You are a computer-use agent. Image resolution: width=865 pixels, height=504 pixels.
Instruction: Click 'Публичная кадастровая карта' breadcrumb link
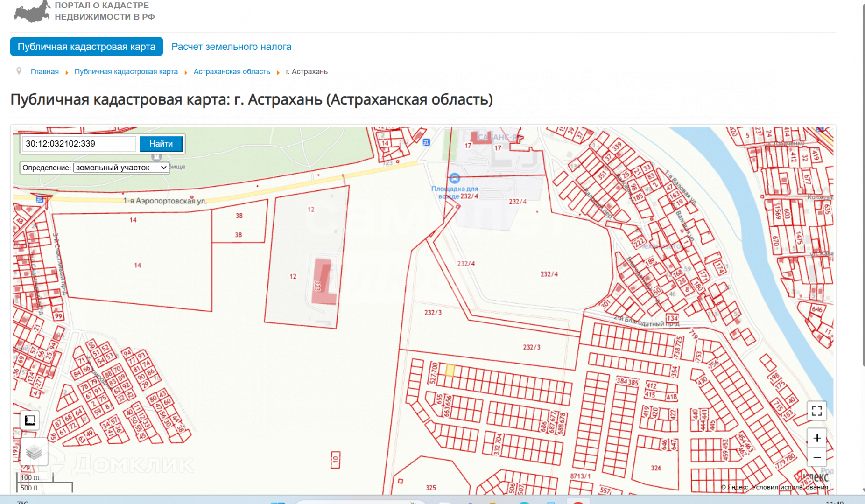pyautogui.click(x=126, y=72)
